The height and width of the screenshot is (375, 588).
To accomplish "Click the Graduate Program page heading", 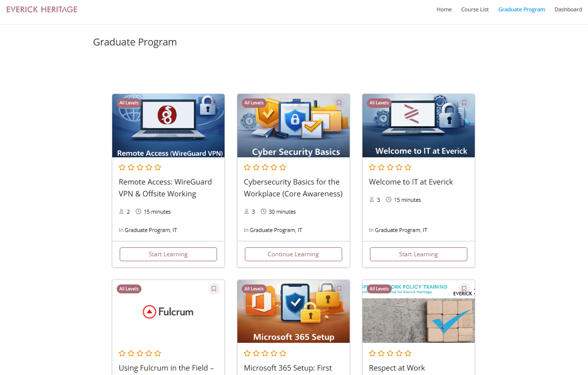I will pyautogui.click(x=135, y=42).
